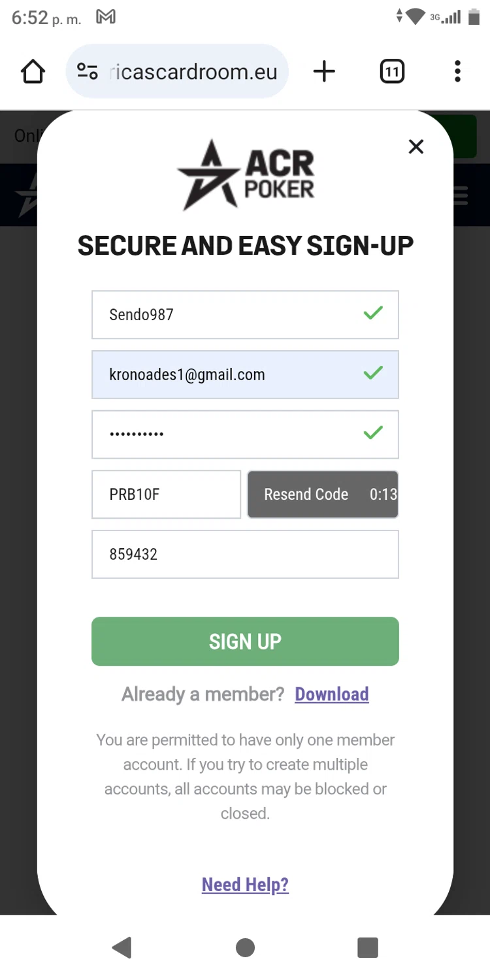490x980 pixels.
Task: Edit the promo code field PRB10F
Action: (166, 495)
